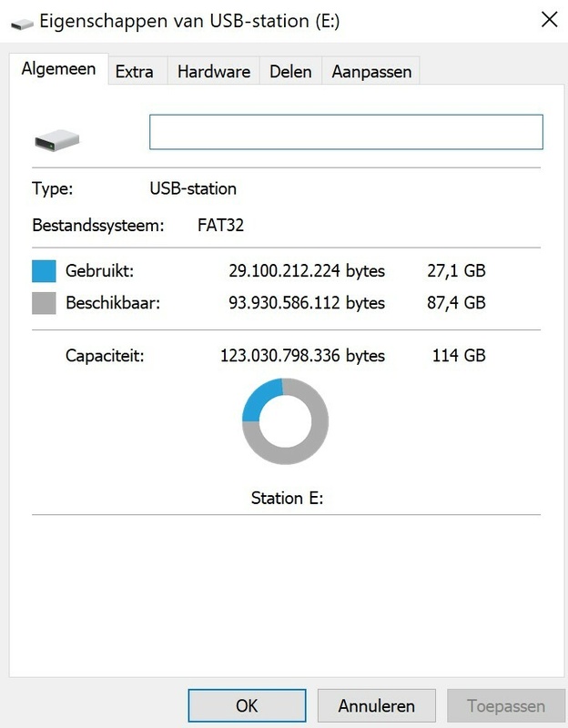Switch to the Algemeen tab

point(58,69)
